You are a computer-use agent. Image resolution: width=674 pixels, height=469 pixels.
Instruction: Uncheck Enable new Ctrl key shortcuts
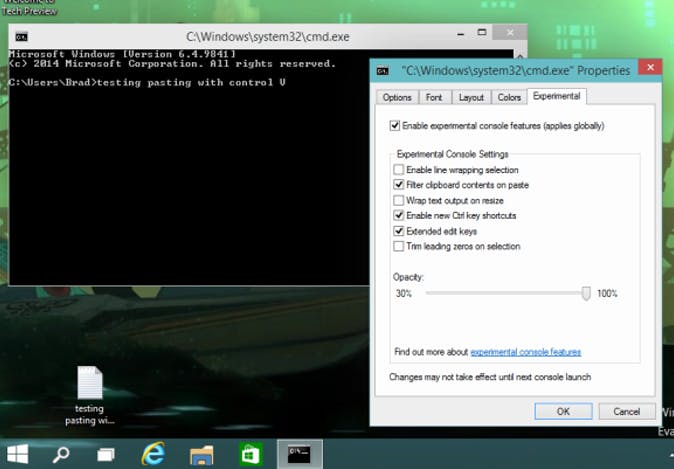pos(398,215)
